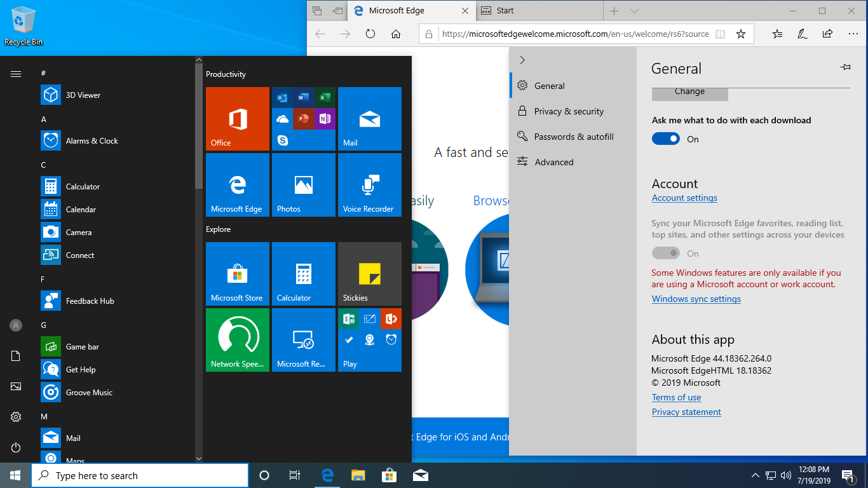Open the Mail tile under Productivity

click(370, 119)
